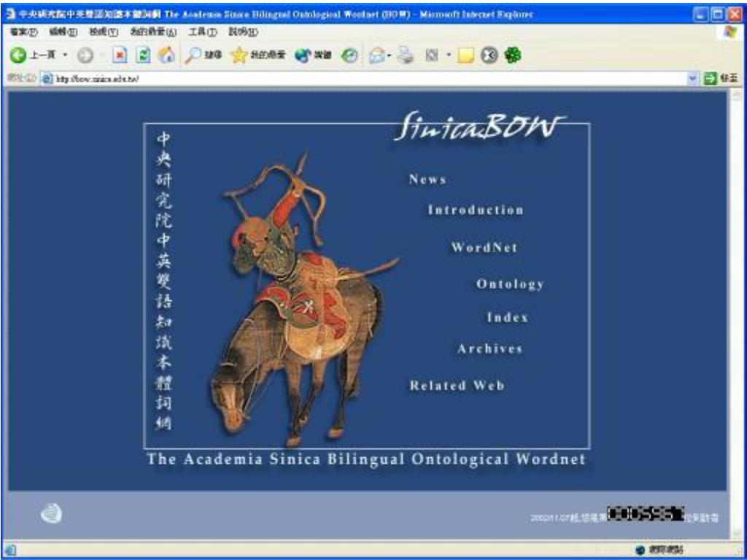The height and width of the screenshot is (560, 747).
Task: Click the History clock icon
Action: click(349, 56)
